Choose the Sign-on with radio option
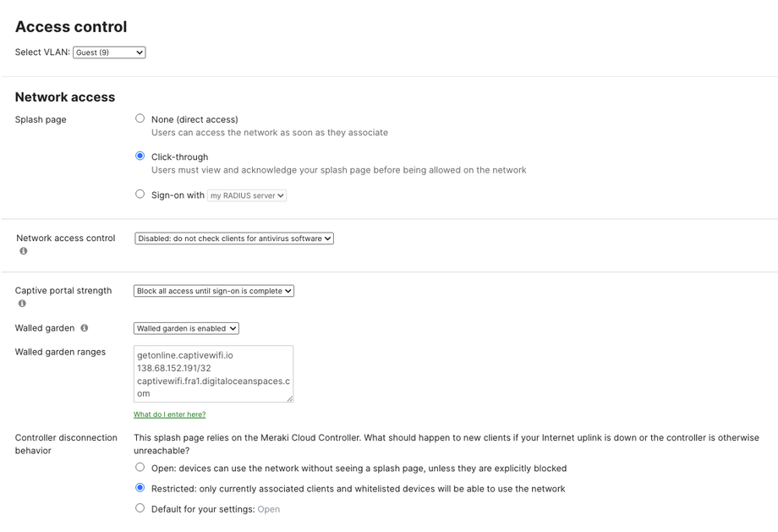 [140, 195]
